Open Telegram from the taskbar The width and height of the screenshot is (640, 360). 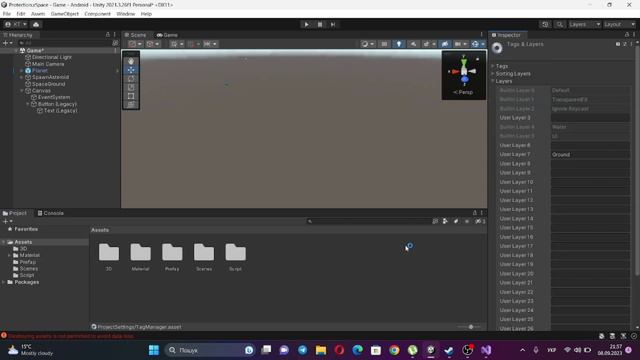pos(302,350)
